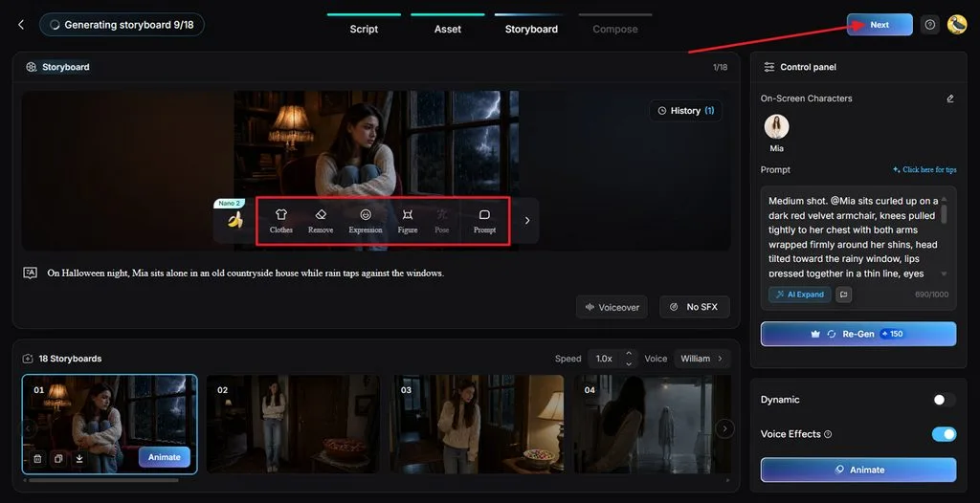Screen dimensions: 980x503
Task: Expand more edit tools with arrow
Action: [x=527, y=221]
